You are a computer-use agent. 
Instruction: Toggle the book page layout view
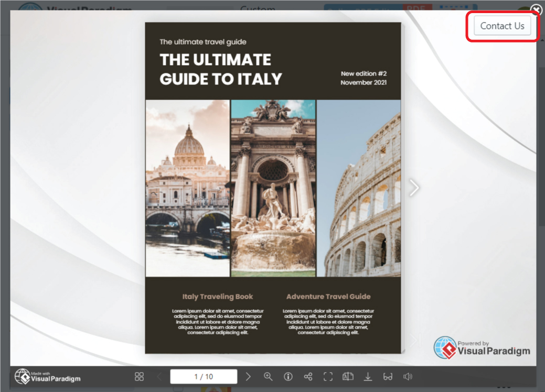click(348, 377)
